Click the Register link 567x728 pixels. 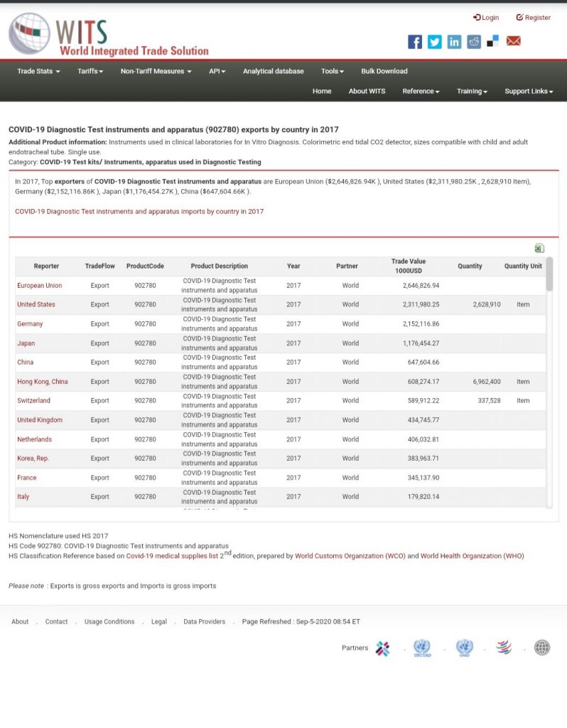tap(534, 17)
